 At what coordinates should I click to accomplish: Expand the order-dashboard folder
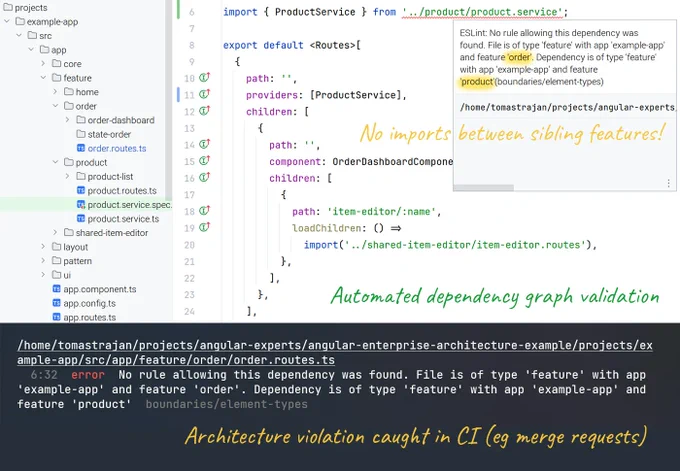coord(67,120)
